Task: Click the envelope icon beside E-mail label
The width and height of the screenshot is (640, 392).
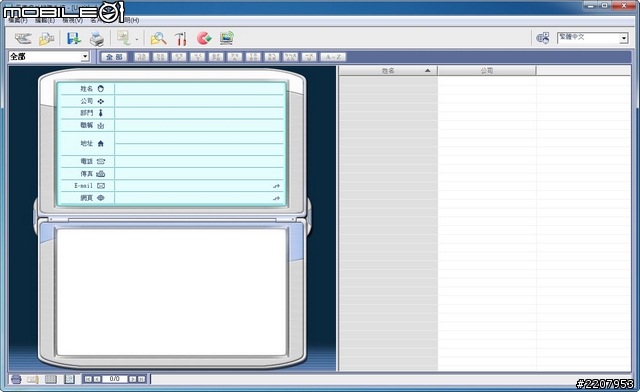Action: click(101, 186)
